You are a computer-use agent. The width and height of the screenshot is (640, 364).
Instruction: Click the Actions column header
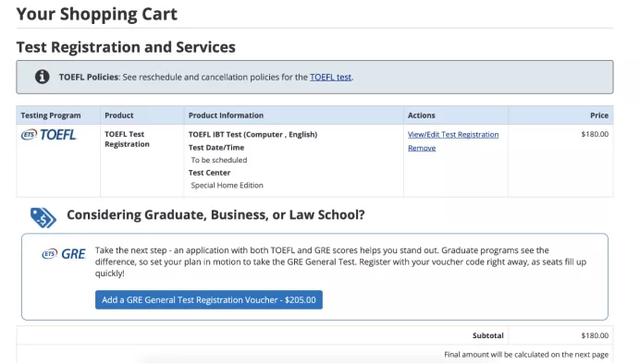click(x=421, y=115)
